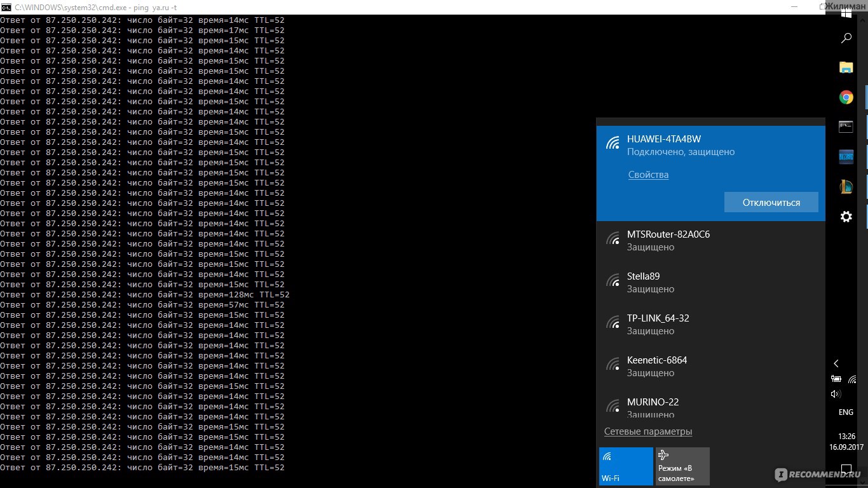Click the ping line with время=128мс
868x488 pixels.
pos(145,295)
